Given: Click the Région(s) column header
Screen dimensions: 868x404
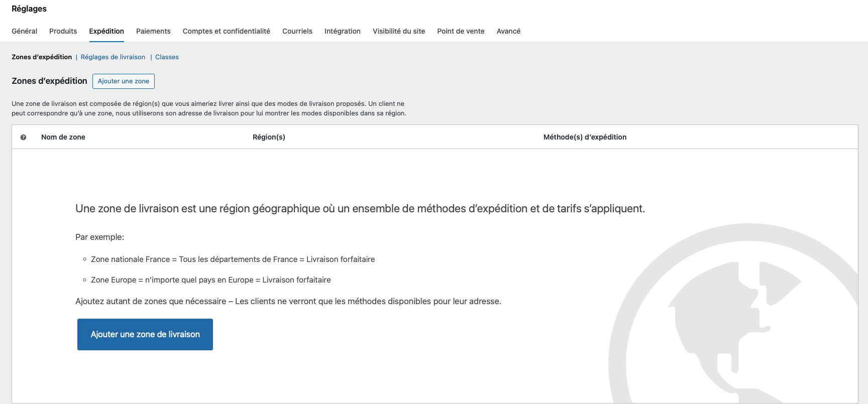Looking at the screenshot, I should (269, 137).
